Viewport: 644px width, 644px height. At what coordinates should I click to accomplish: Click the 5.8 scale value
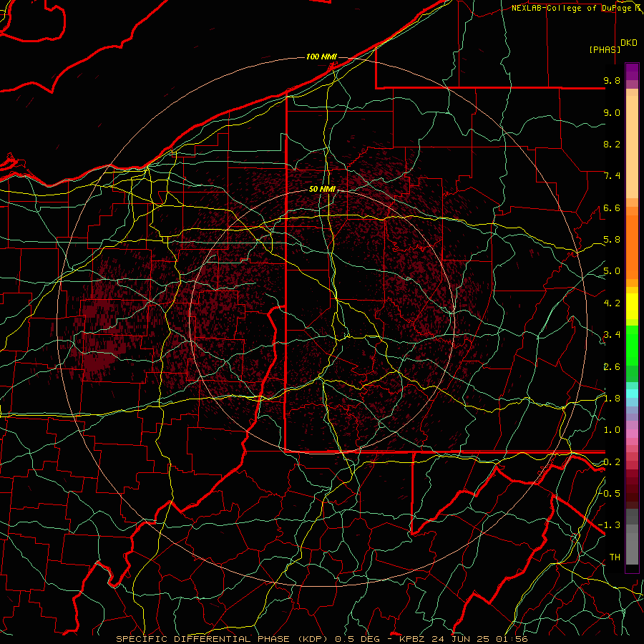[612, 240]
